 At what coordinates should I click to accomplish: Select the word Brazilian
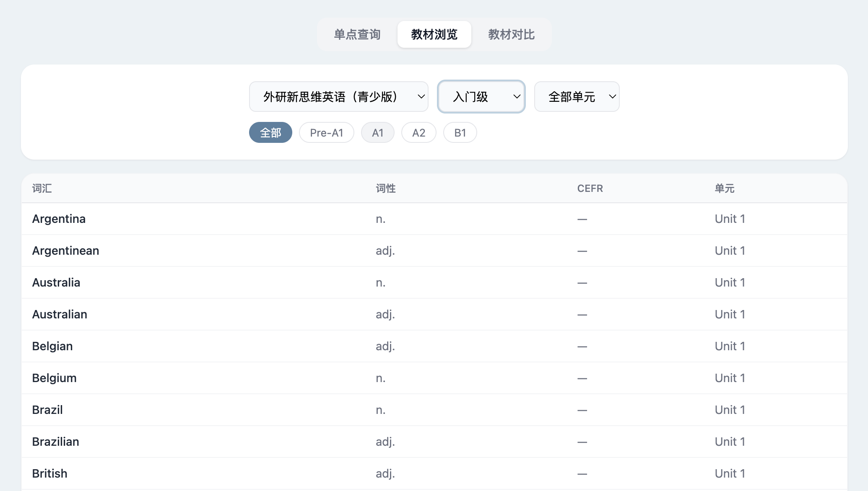pyautogui.click(x=55, y=442)
